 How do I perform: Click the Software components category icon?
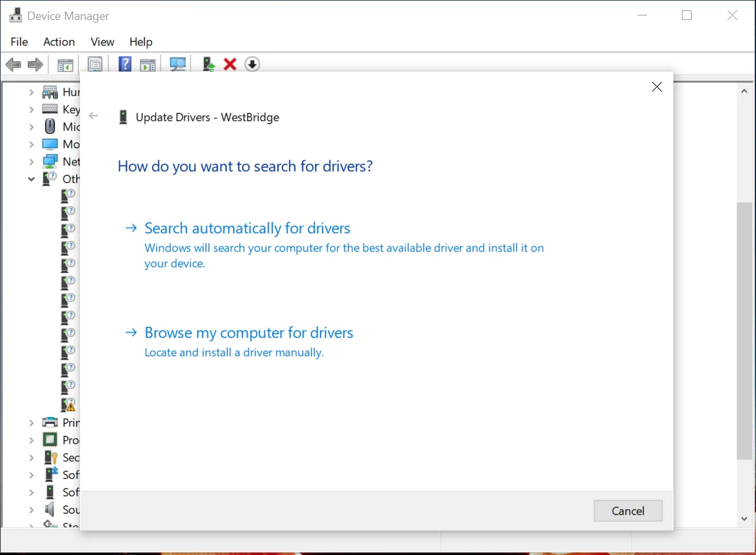(50, 474)
